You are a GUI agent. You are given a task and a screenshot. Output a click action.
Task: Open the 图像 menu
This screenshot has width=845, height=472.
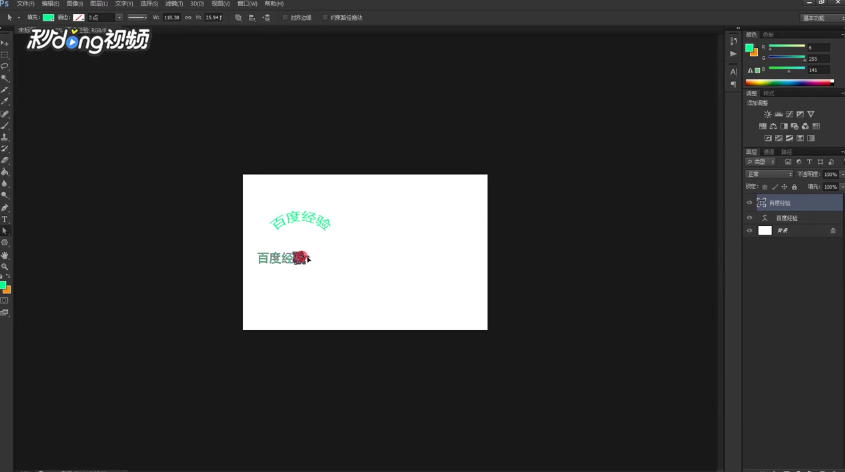[74, 4]
